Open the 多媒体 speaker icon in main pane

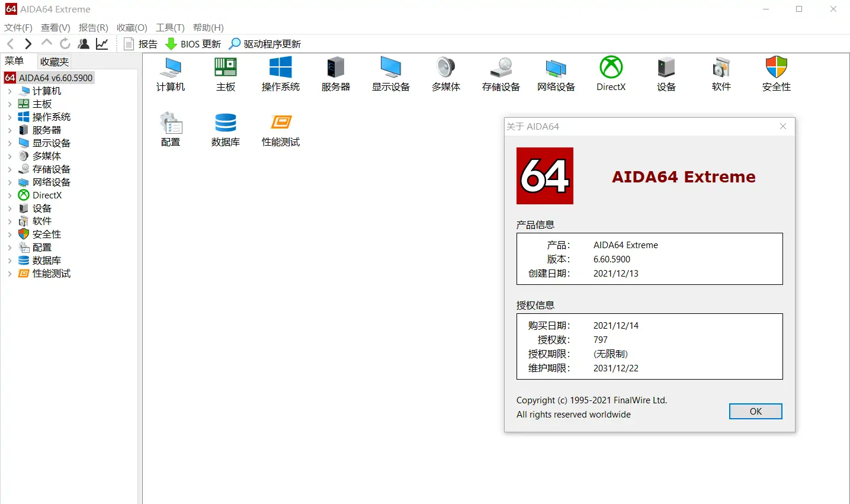[x=446, y=75]
